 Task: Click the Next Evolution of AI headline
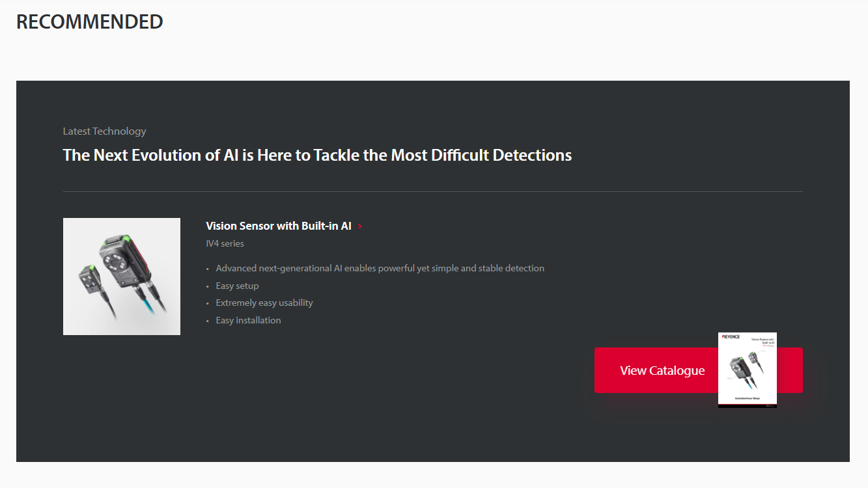coord(317,156)
